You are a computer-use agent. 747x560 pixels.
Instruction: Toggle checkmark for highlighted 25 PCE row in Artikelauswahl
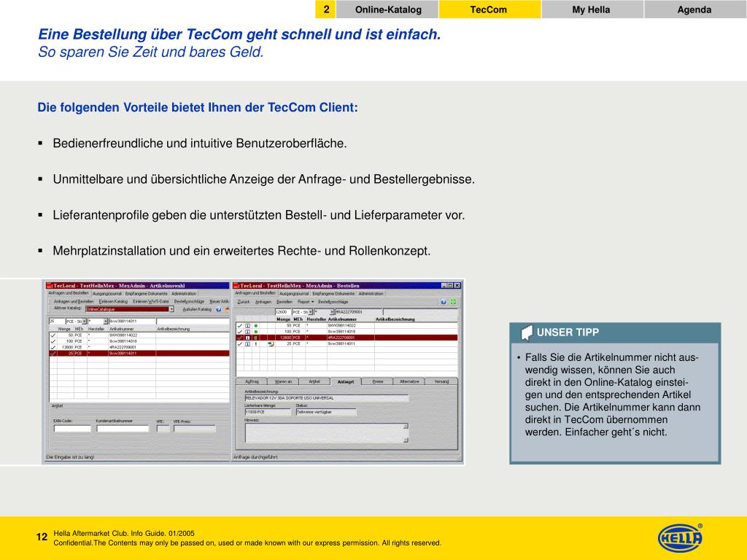[x=53, y=354]
